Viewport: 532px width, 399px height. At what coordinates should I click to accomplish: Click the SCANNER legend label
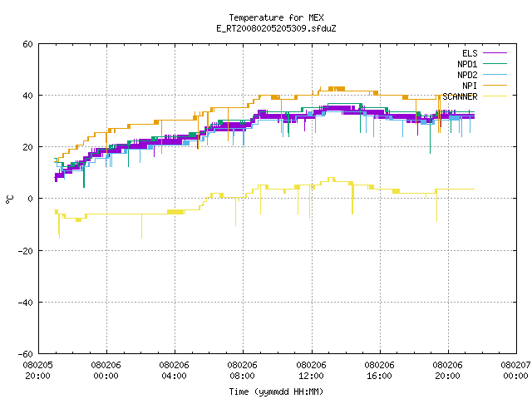[x=460, y=96]
